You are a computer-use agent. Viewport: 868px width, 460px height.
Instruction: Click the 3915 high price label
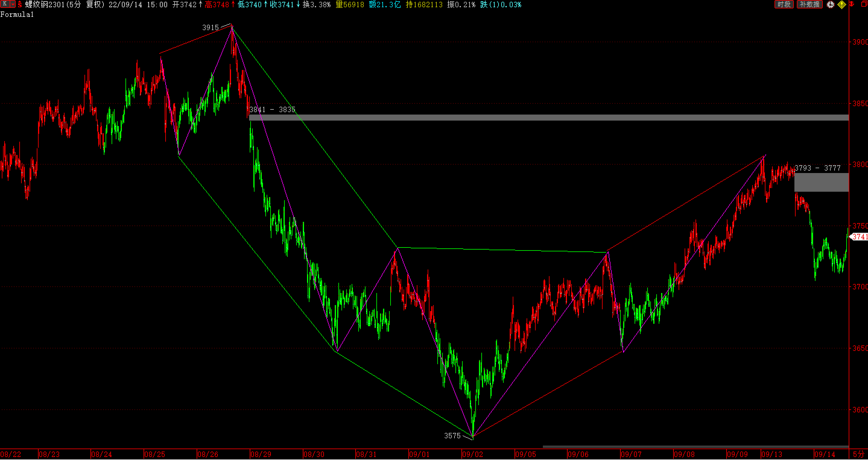(210, 28)
